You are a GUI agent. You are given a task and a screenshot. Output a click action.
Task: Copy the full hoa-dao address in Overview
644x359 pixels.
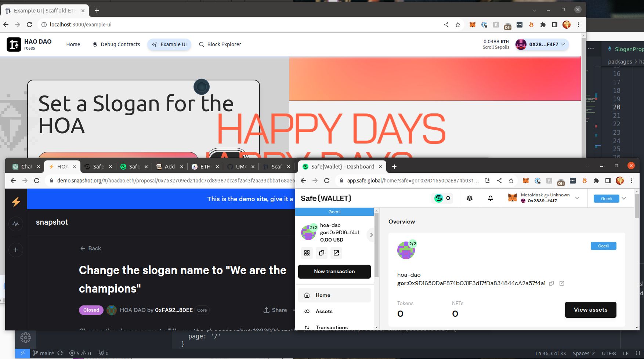point(551,283)
